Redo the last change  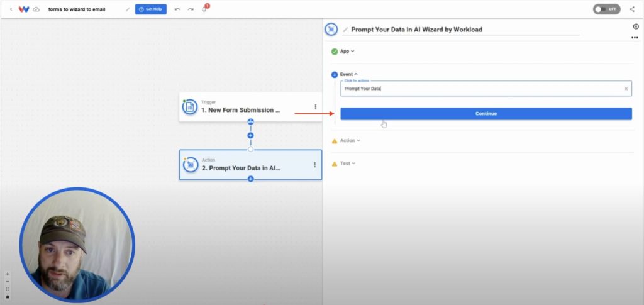pyautogui.click(x=191, y=9)
